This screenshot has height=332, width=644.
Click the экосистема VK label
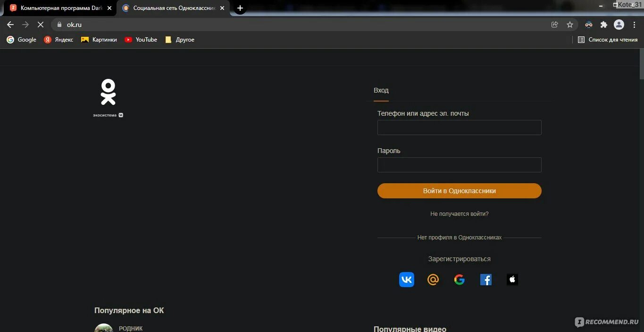click(108, 115)
